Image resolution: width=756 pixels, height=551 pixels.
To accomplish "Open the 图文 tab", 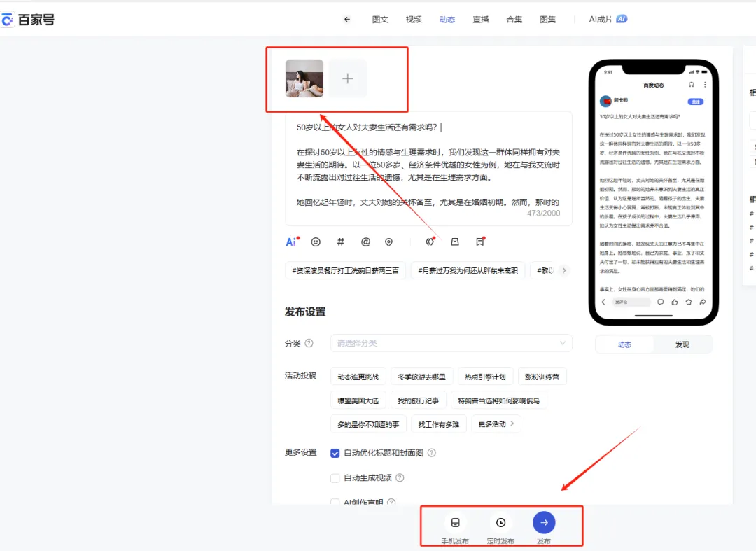I will click(x=380, y=20).
